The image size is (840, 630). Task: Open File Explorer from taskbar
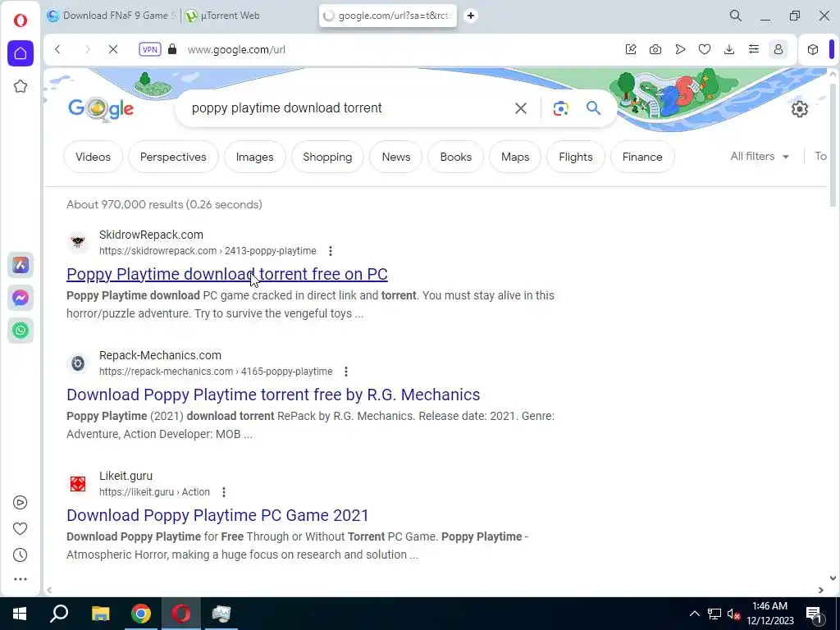pyautogui.click(x=100, y=614)
